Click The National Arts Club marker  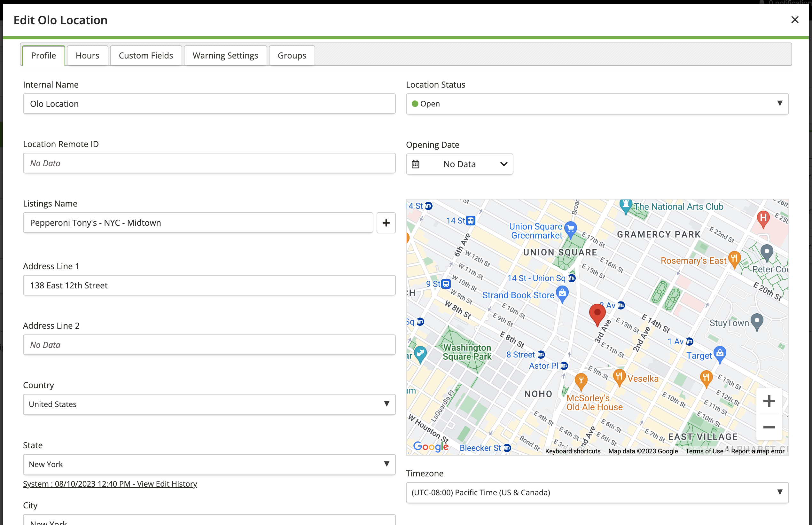pos(626,207)
